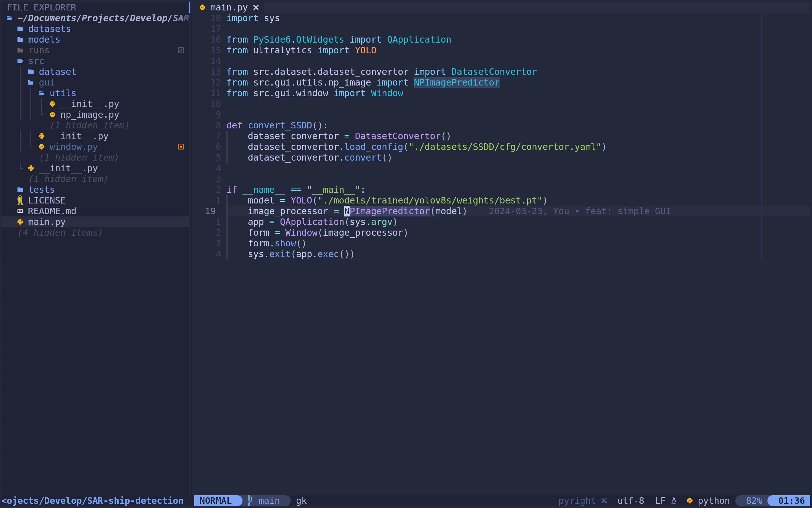Screen dimensions: 812x508
Task: Click the 82% scroll position indicator
Action: pos(754,501)
